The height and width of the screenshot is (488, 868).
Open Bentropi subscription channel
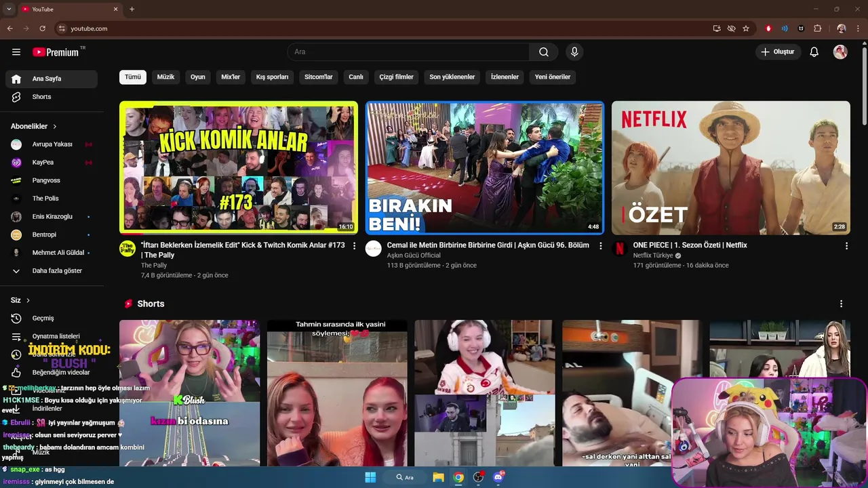point(52,235)
